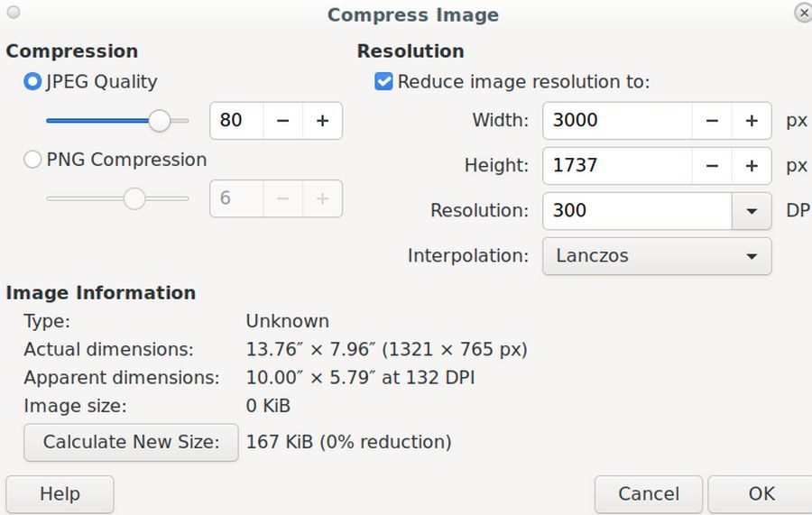
Task: Click the Width input field
Action: (617, 121)
